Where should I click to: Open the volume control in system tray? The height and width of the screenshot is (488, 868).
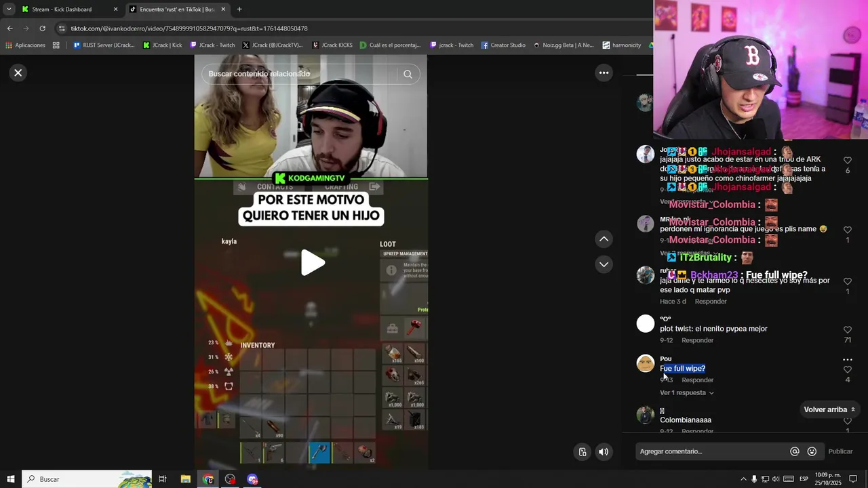pyautogui.click(x=776, y=479)
